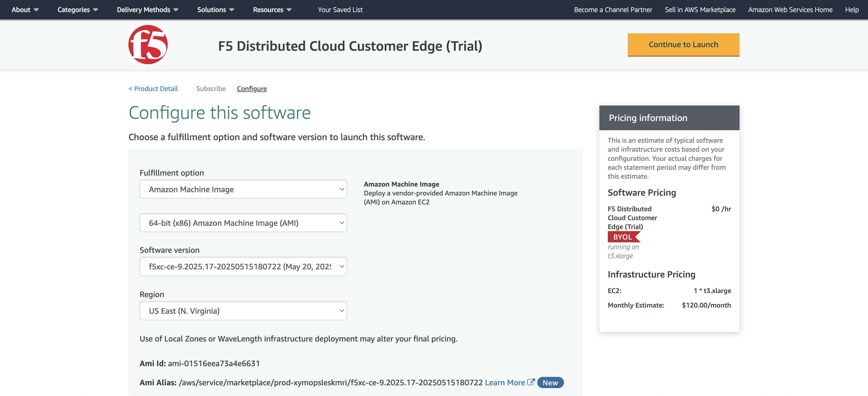This screenshot has height=396, width=868.
Task: Click the bold Amazon Machine Image description title
Action: coord(401,184)
